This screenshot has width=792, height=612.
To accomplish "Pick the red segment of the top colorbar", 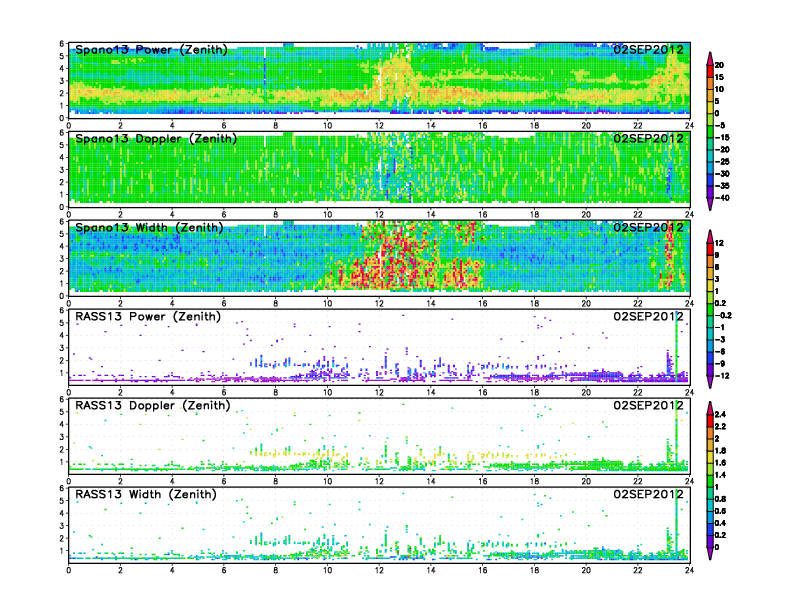I will pyautogui.click(x=710, y=71).
